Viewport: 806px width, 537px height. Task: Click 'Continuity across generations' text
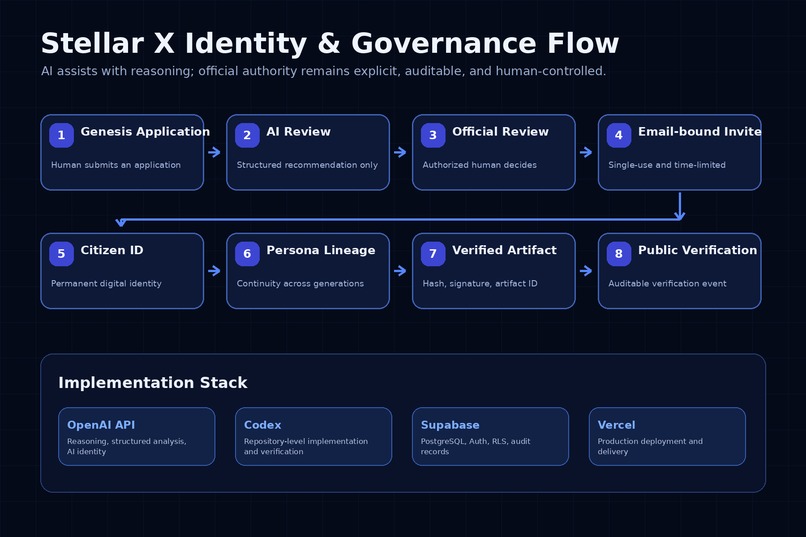click(x=300, y=284)
